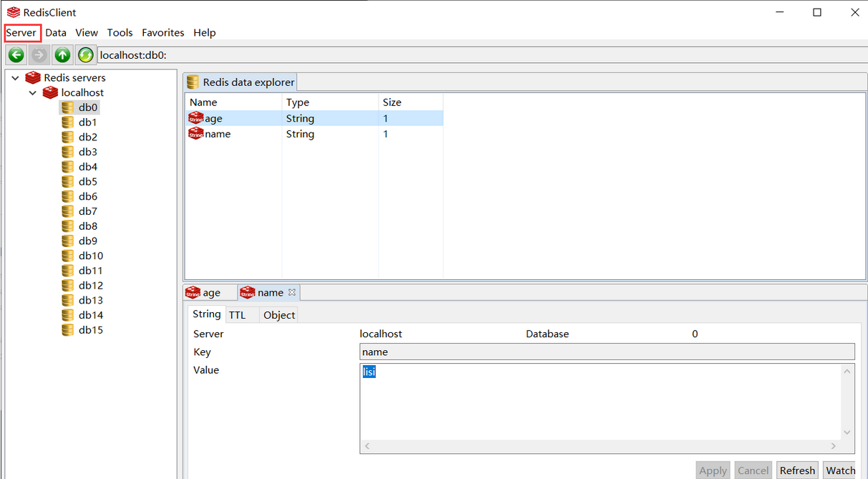Image resolution: width=868 pixels, height=479 pixels.
Task: Click the Key field containing name
Action: [x=607, y=352]
